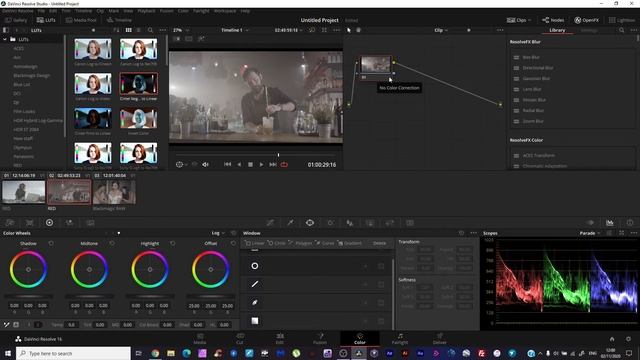Play the clip forward

(262, 164)
